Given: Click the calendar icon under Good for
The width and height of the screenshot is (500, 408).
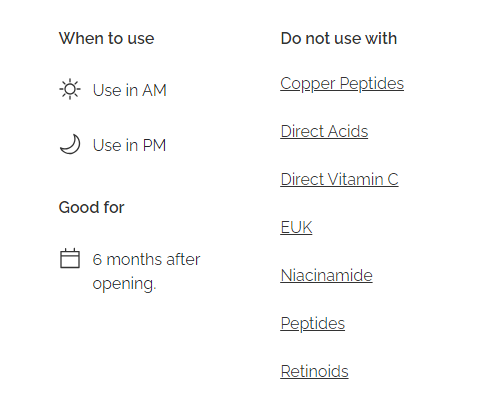Looking at the screenshot, I should click(x=70, y=258).
